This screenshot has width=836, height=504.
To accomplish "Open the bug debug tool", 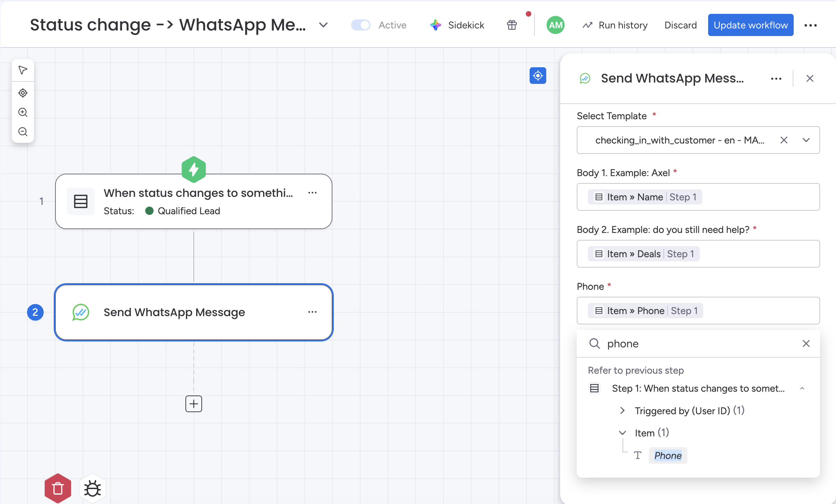I will coord(93,488).
